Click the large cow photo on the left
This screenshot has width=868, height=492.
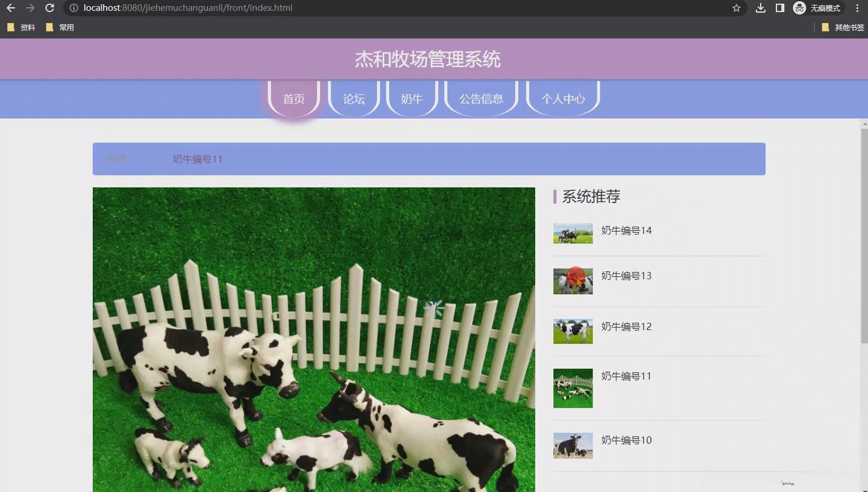pos(313,338)
